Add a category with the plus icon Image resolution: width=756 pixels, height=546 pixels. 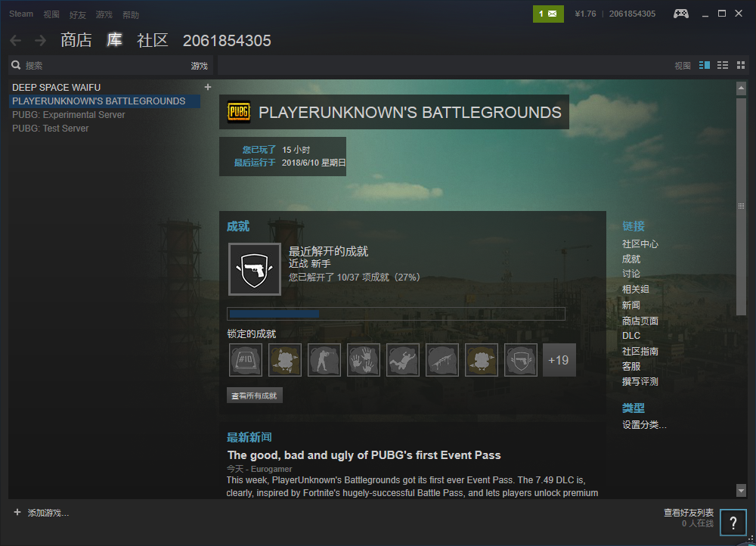[x=208, y=87]
